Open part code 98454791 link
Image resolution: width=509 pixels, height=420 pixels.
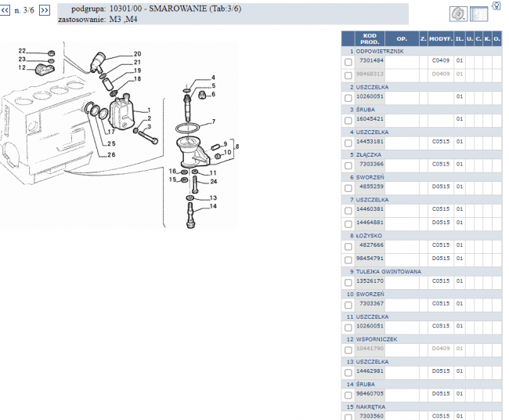click(x=371, y=258)
